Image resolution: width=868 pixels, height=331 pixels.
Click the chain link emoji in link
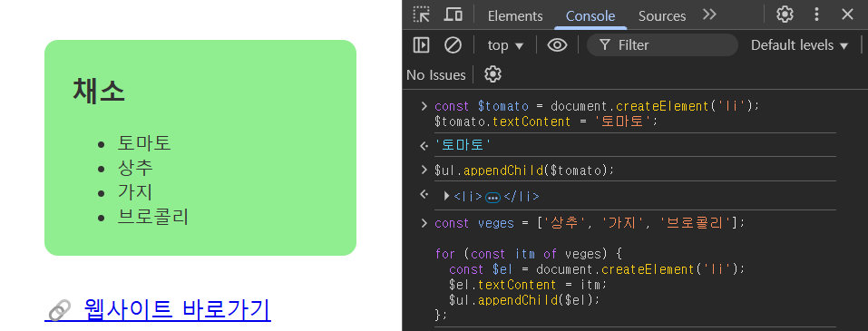click(60, 310)
